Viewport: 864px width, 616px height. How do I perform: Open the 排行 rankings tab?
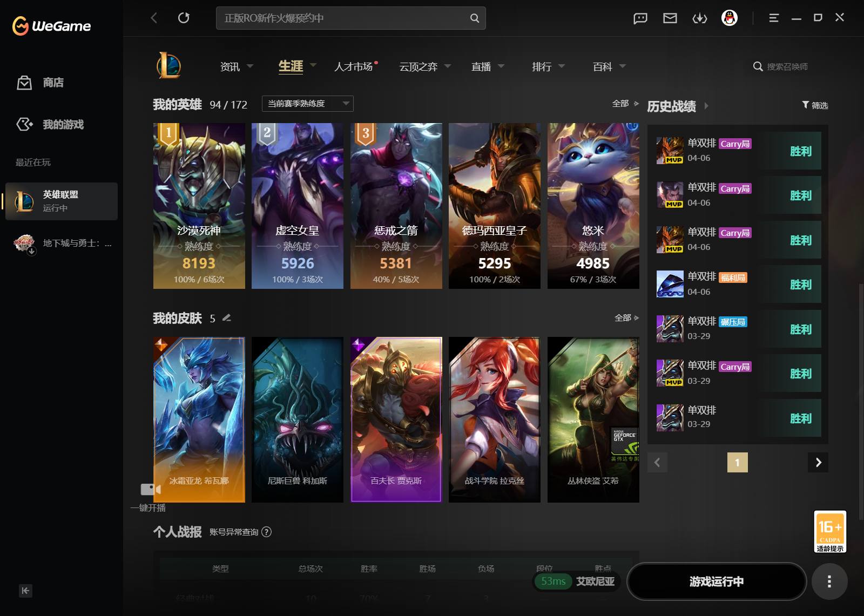click(542, 66)
